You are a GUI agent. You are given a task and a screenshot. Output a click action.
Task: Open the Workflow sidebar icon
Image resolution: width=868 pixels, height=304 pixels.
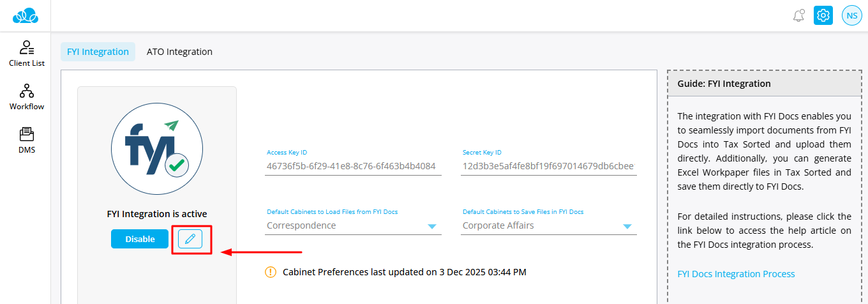[x=26, y=96]
